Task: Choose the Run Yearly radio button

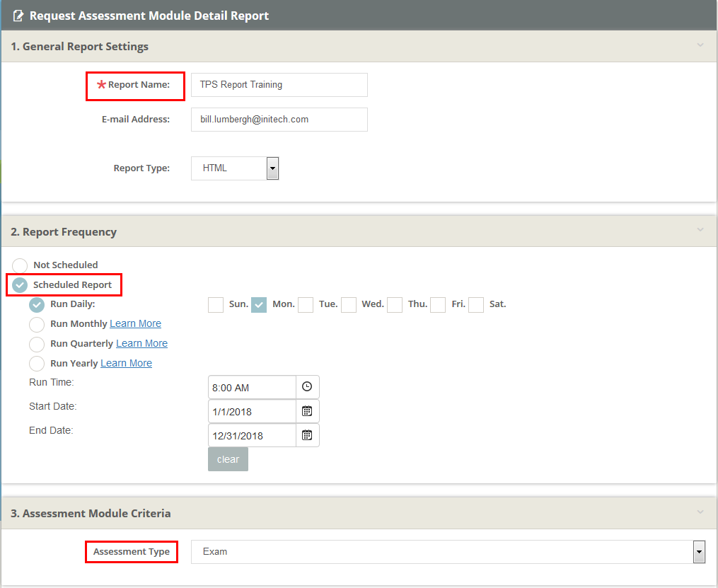Action: [37, 364]
